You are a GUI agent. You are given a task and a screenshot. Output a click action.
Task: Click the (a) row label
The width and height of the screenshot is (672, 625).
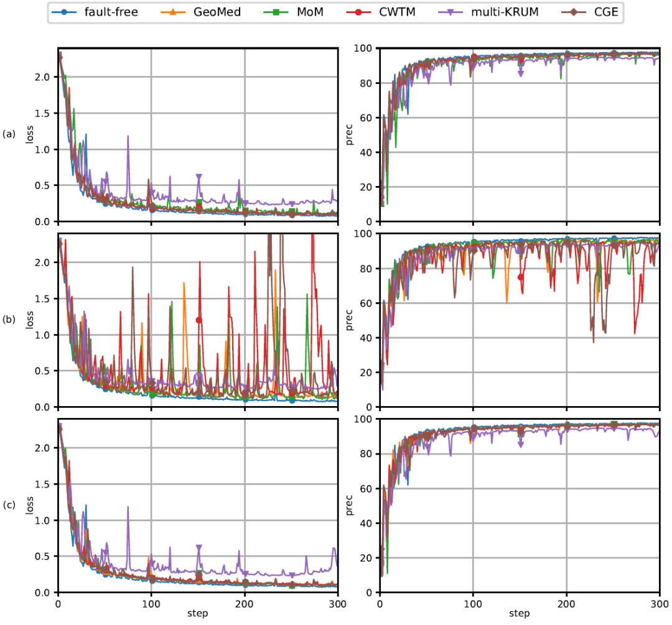click(x=9, y=134)
